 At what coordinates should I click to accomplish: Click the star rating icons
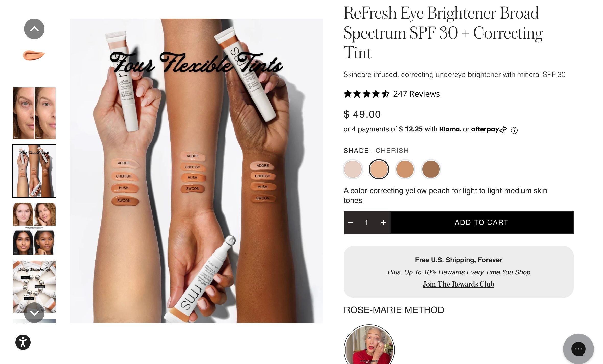tap(366, 94)
